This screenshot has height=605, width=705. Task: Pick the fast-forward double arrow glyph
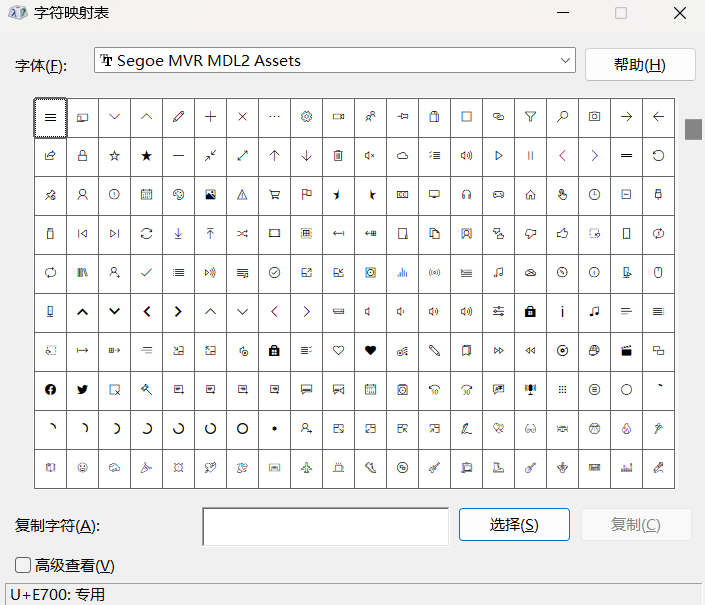[x=499, y=351]
